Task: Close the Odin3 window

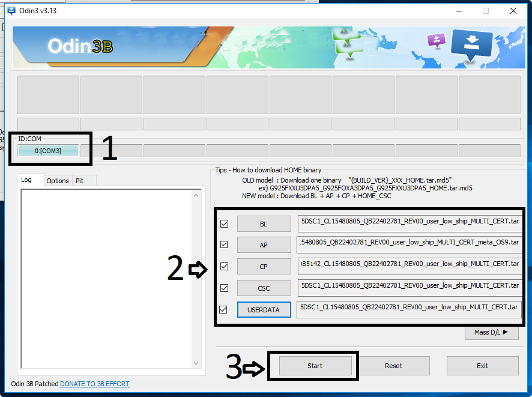Action: click(x=513, y=11)
